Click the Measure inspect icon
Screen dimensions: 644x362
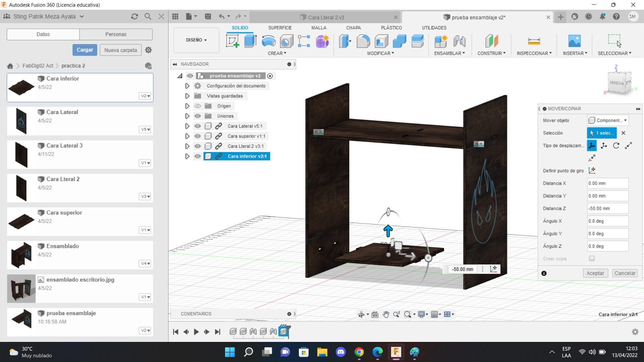[534, 41]
